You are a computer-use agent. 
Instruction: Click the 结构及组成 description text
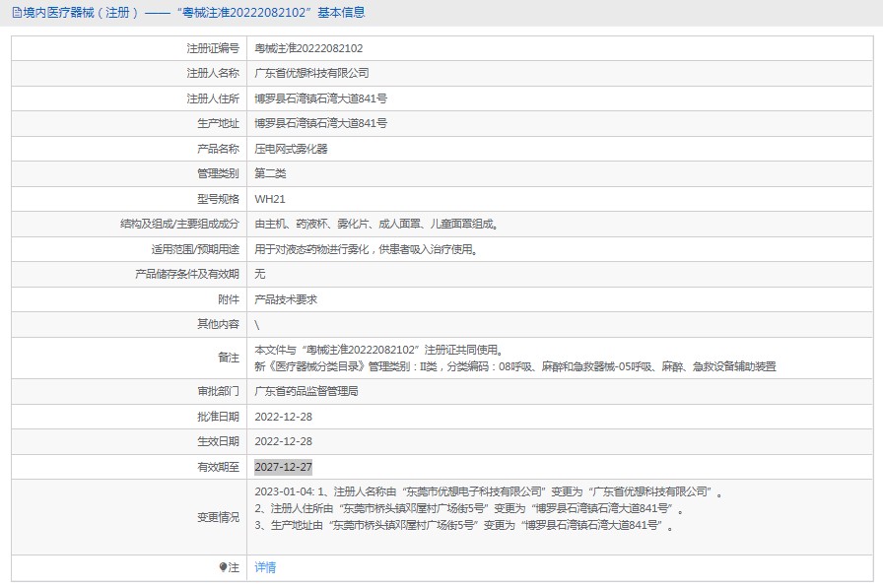tap(375, 225)
